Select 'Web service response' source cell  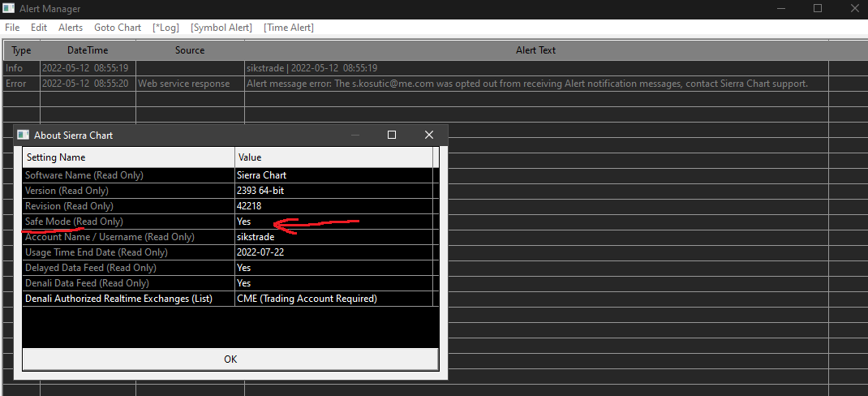(190, 84)
